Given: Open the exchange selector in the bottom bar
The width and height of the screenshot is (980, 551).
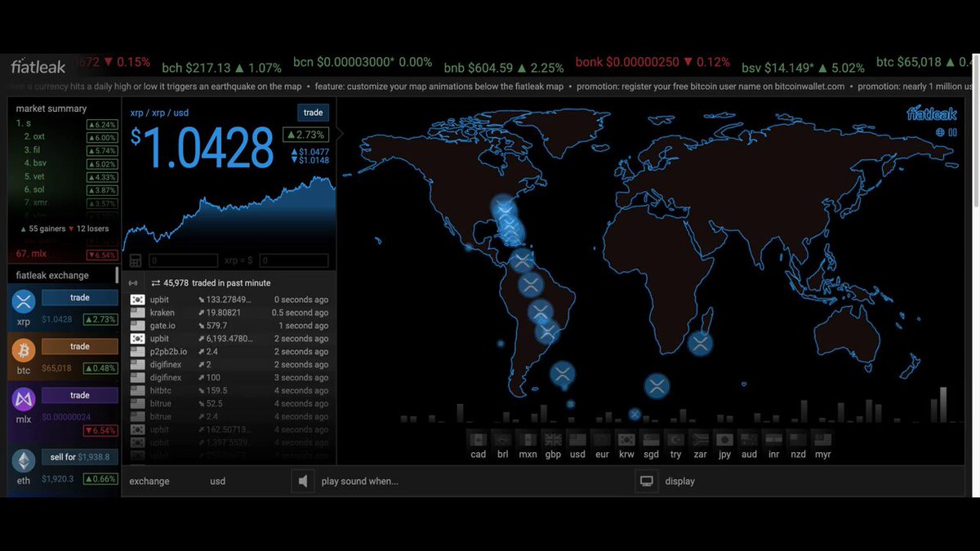Looking at the screenshot, I should (149, 482).
